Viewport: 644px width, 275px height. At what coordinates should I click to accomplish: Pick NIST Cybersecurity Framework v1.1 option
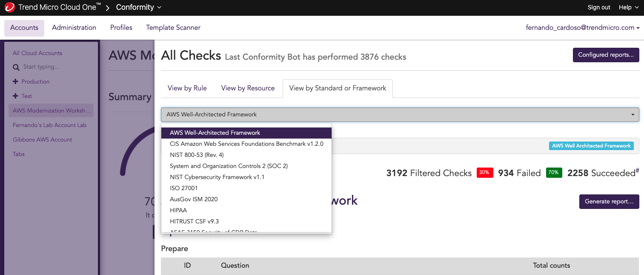tap(246, 177)
